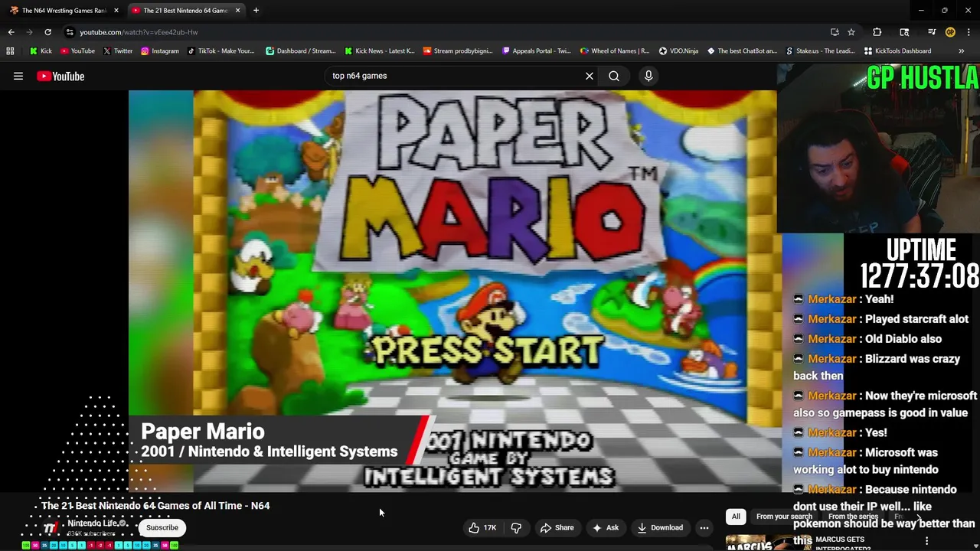
Task: Go back in browser history
Action: [x=11, y=32]
